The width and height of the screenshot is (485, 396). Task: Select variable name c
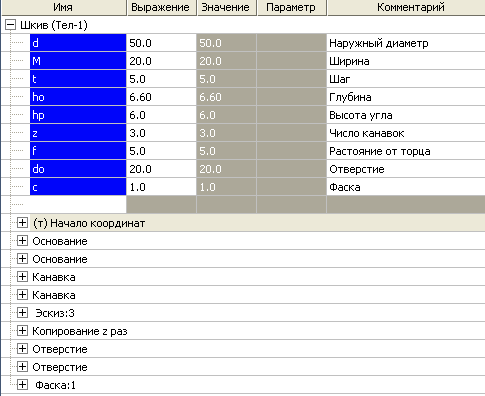click(x=78, y=187)
